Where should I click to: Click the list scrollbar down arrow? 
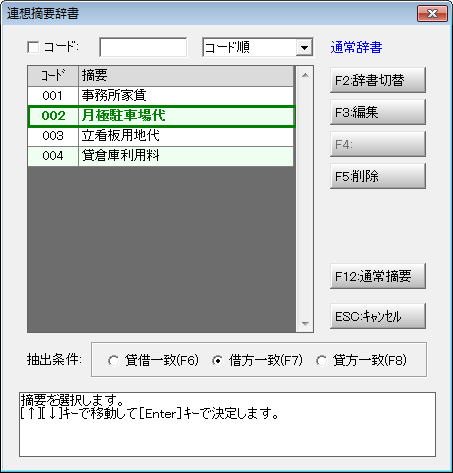[x=305, y=323]
